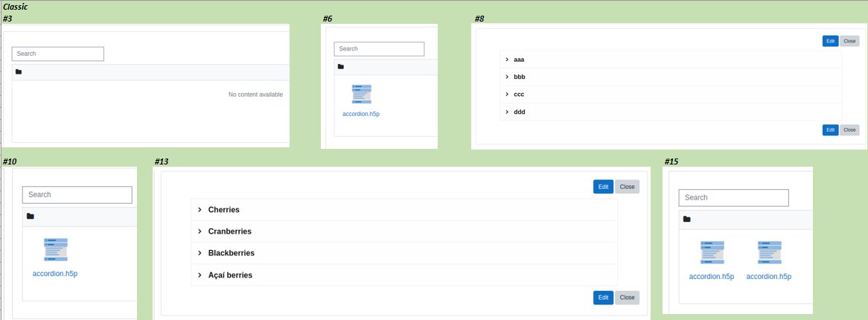This screenshot has width=868, height=320.
Task: Select the folder icon in panel #10
Action: tap(31, 217)
